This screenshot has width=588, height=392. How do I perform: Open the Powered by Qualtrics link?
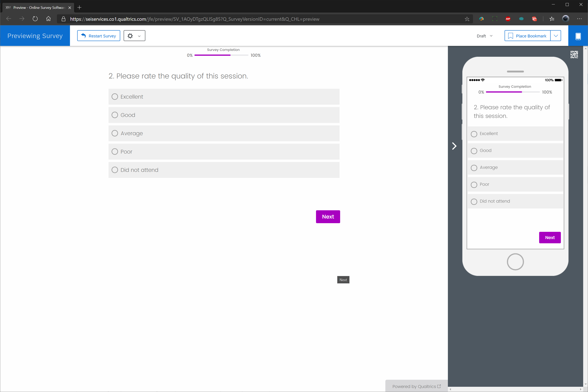416,386
